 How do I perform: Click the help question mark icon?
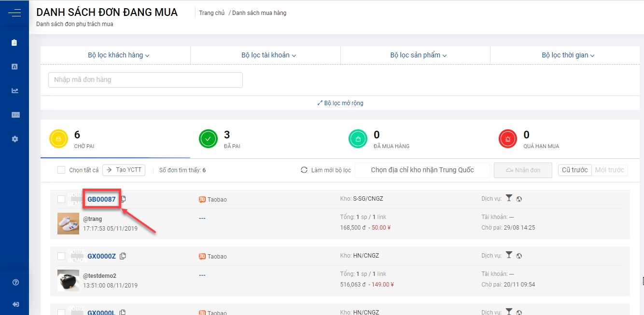pyautogui.click(x=15, y=282)
